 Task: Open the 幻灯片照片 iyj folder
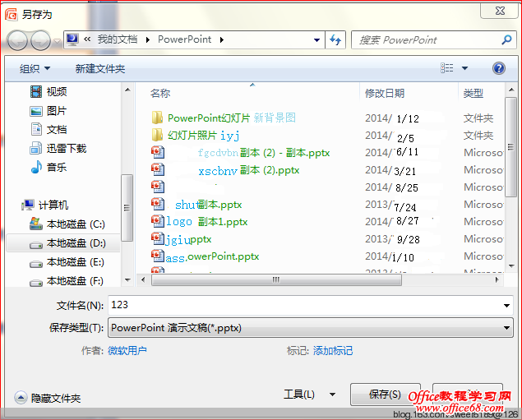196,135
